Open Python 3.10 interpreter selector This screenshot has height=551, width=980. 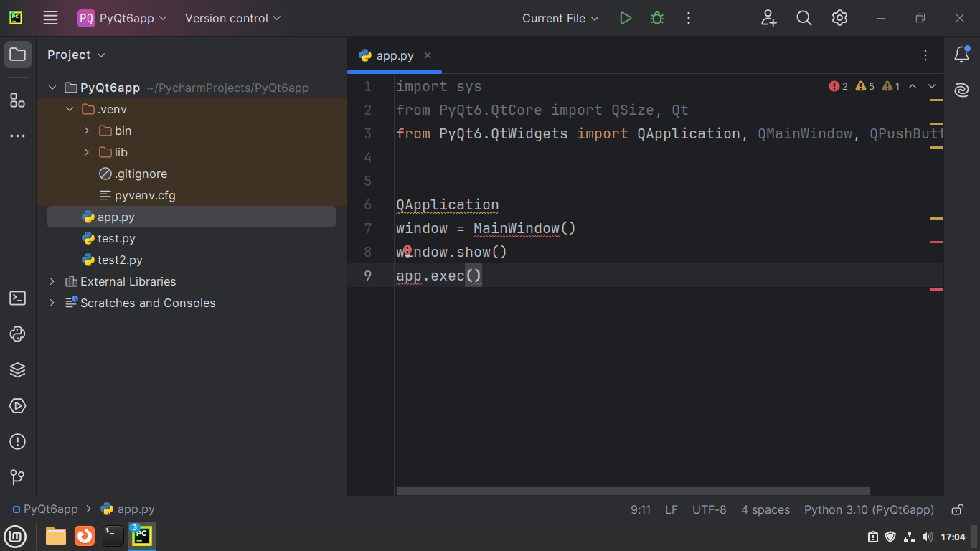click(869, 509)
